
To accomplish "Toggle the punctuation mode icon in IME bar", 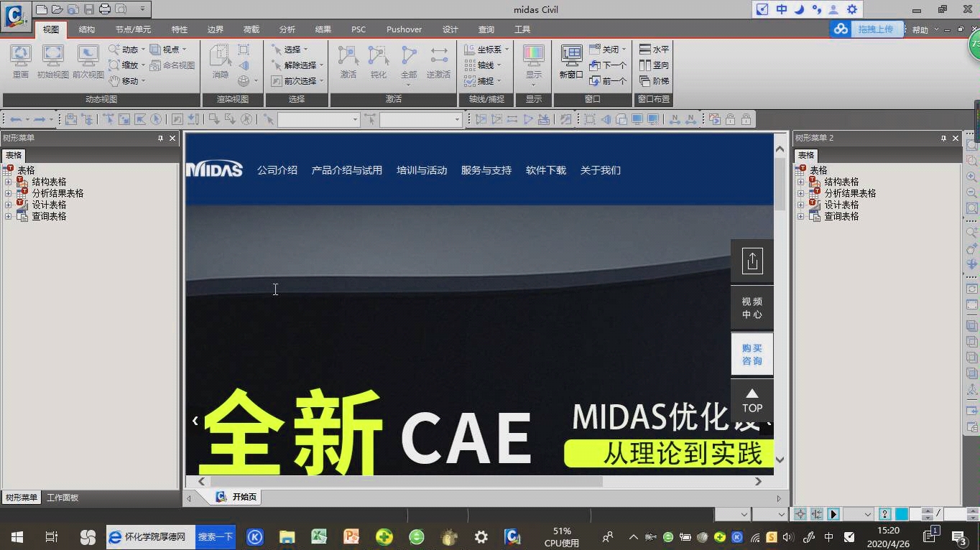I will [x=817, y=9].
